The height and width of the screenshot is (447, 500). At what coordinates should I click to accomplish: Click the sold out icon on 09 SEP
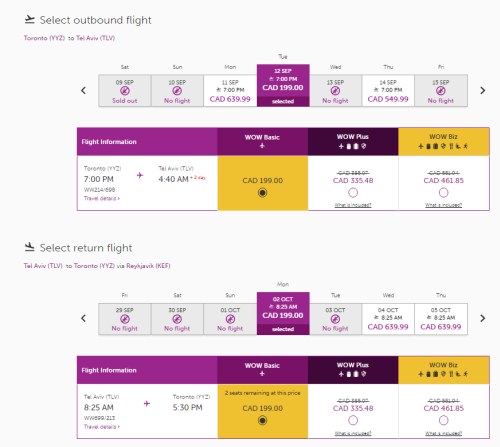[x=125, y=91]
